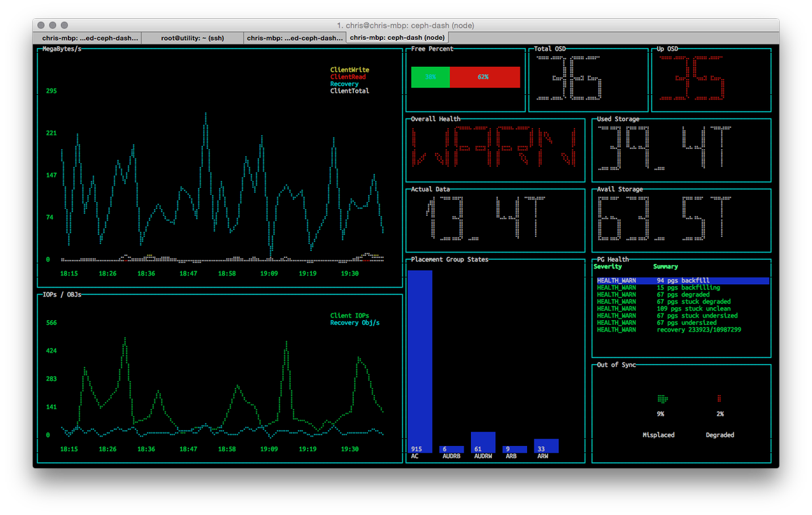Screen dimensions: 812x515
Task: Select the AC bar showing 915
Action: (x=420, y=361)
